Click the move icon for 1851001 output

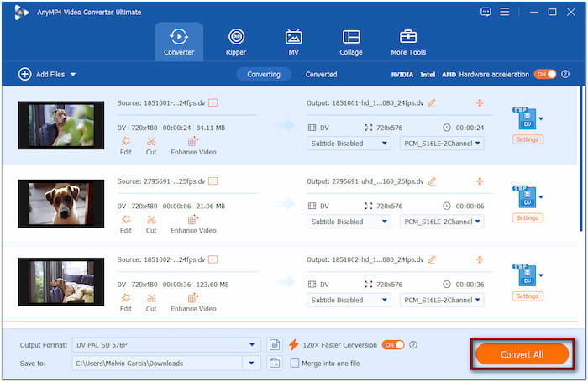(480, 102)
